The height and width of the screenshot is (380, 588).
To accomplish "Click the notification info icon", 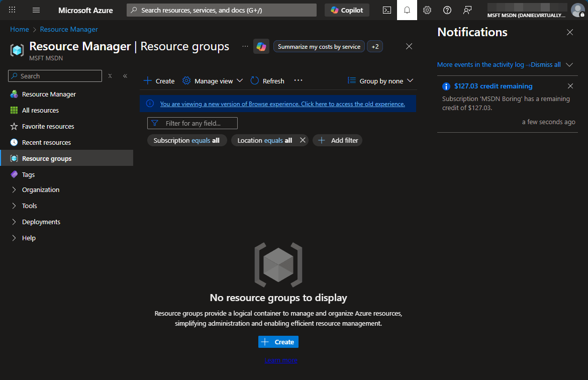I will click(446, 86).
